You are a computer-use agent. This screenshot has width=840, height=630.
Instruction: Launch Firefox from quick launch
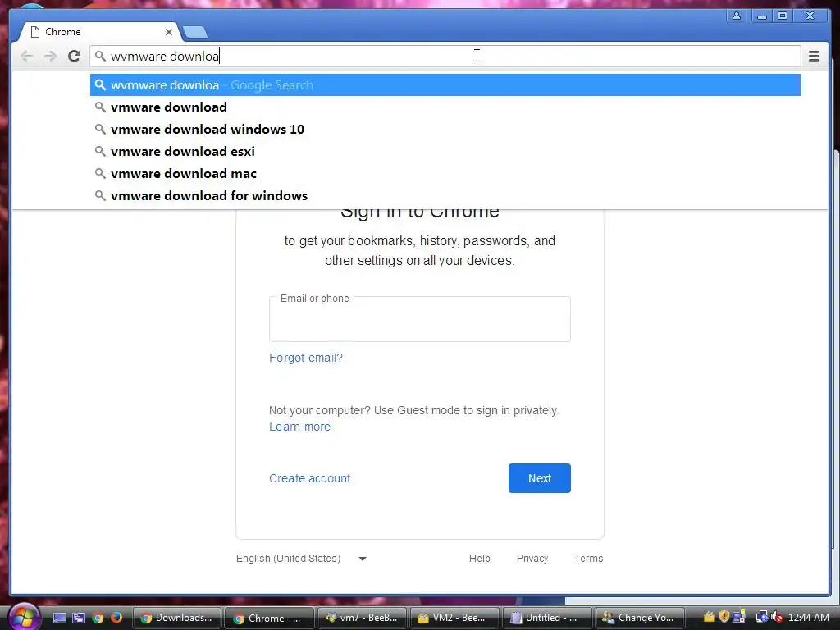point(116,618)
